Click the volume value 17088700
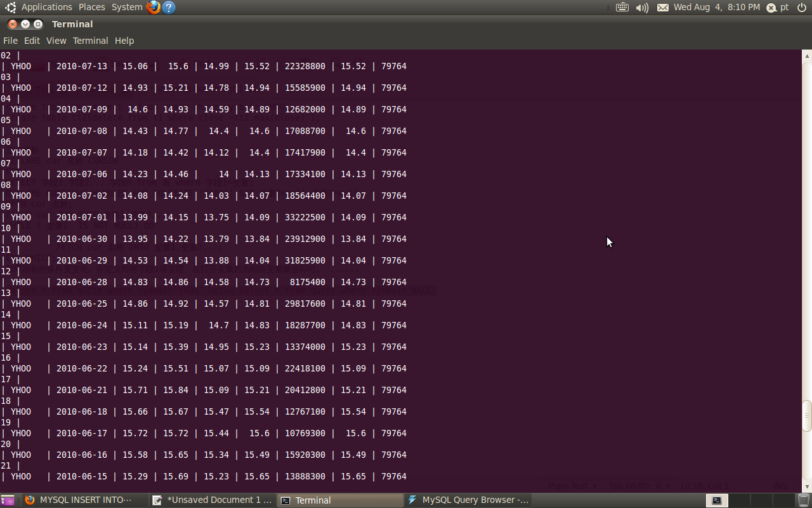This screenshot has width=812, height=508. tap(305, 131)
